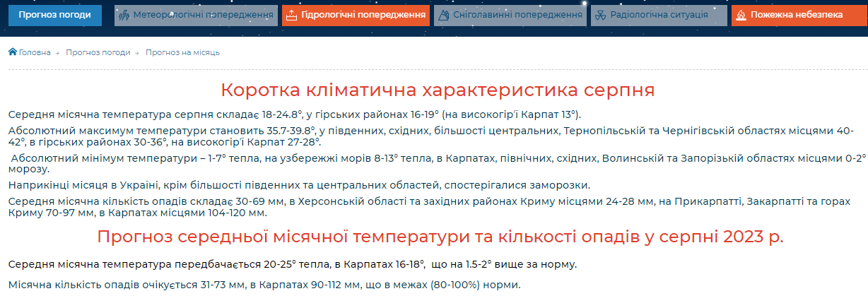
Task: Click the sentence about заморозки наприкінці місяця
Action: point(299,185)
